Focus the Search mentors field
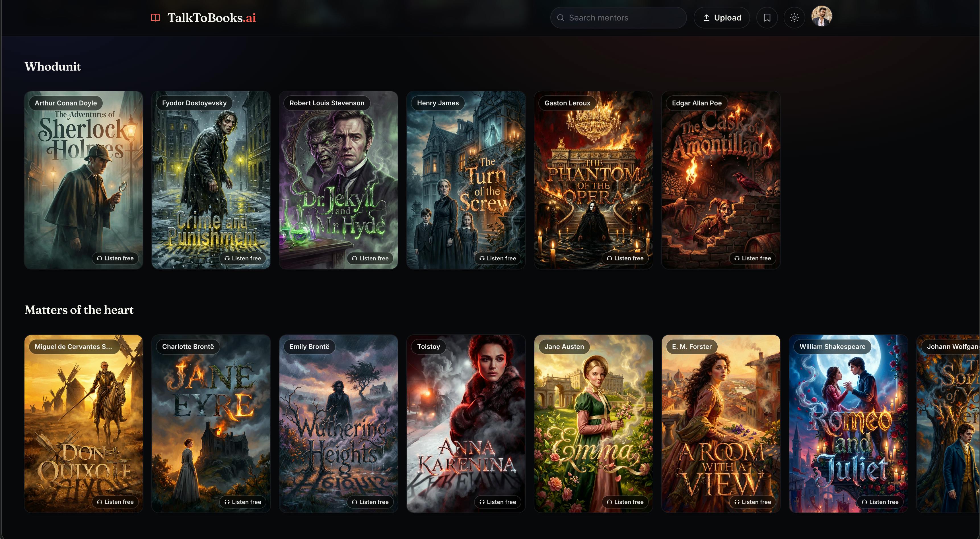 (618, 17)
